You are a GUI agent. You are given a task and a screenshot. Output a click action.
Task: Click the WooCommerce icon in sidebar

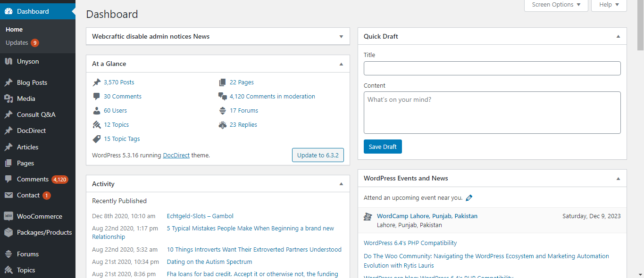coord(8,216)
